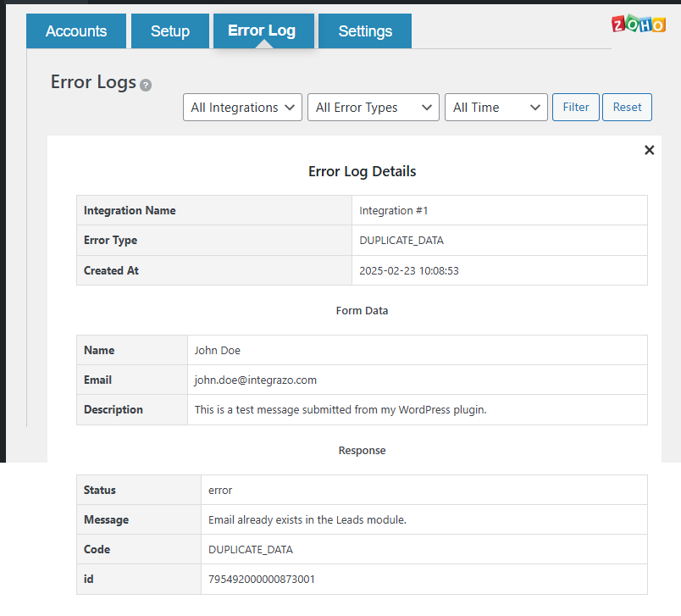
Task: Click the Code value DUPLICATE_DATA
Action: coord(251,550)
